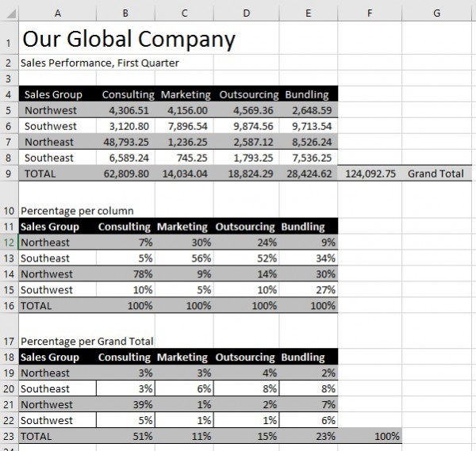Select column A header
476x451 pixels.
tap(57, 13)
